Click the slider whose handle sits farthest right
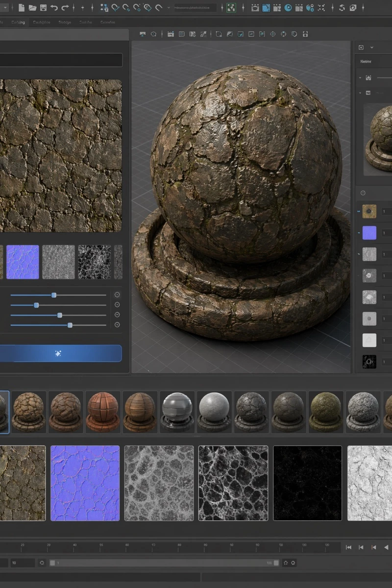Viewport: 392px width, 588px height. click(58, 325)
